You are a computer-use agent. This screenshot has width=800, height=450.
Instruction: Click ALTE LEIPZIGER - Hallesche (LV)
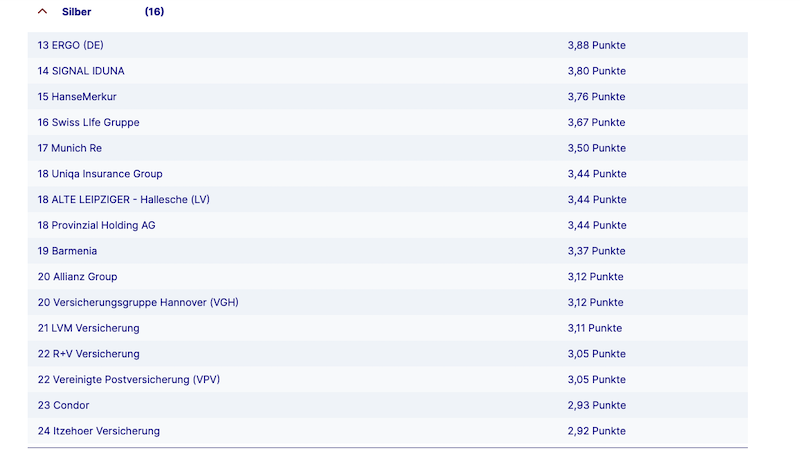tap(123, 199)
